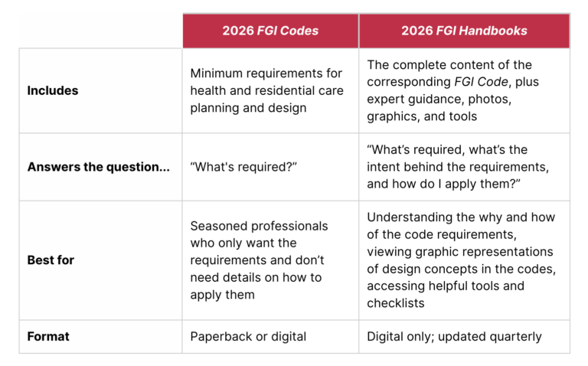Click the empty top-left table corner cell
The width and height of the screenshot is (588, 366).
100,31
